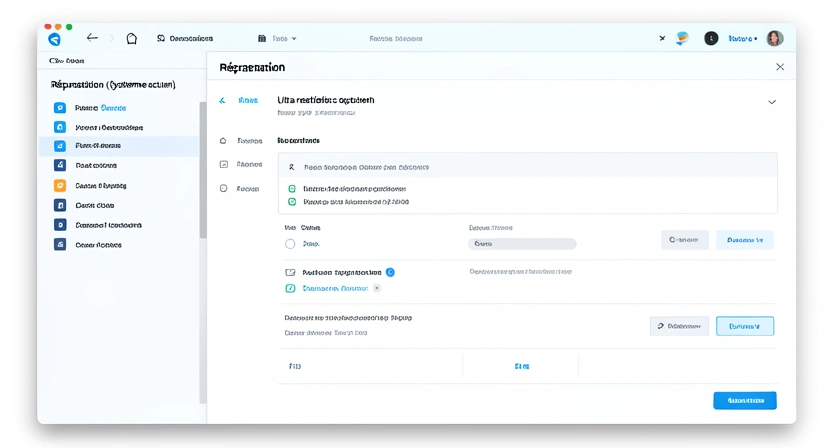Go back using the top toolbar arrow

pos(92,38)
